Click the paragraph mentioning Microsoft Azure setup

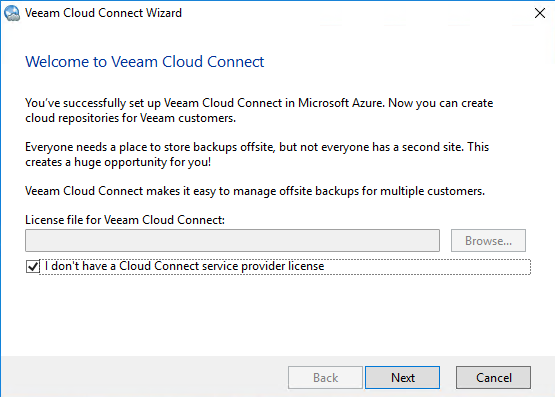tap(259, 110)
